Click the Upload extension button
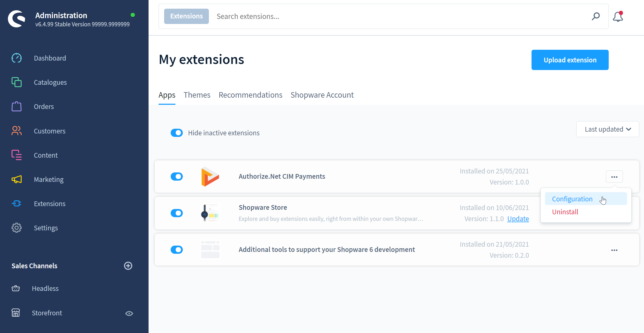The image size is (644, 333). point(570,60)
